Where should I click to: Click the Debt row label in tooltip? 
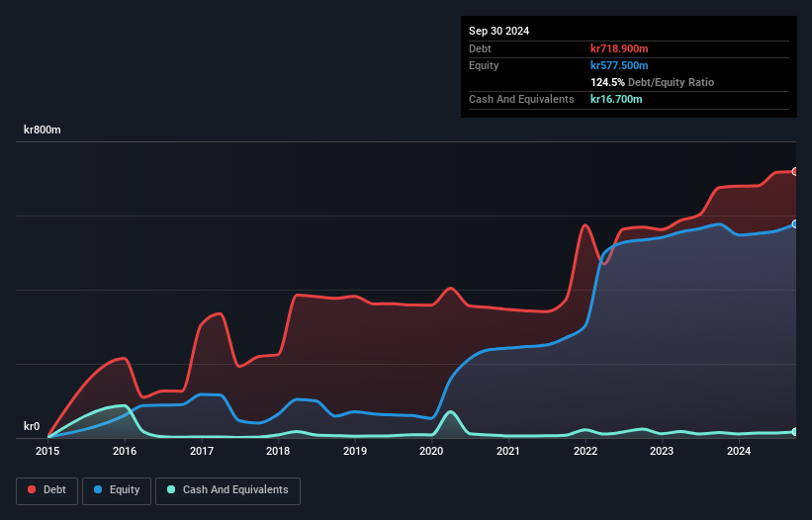click(480, 48)
